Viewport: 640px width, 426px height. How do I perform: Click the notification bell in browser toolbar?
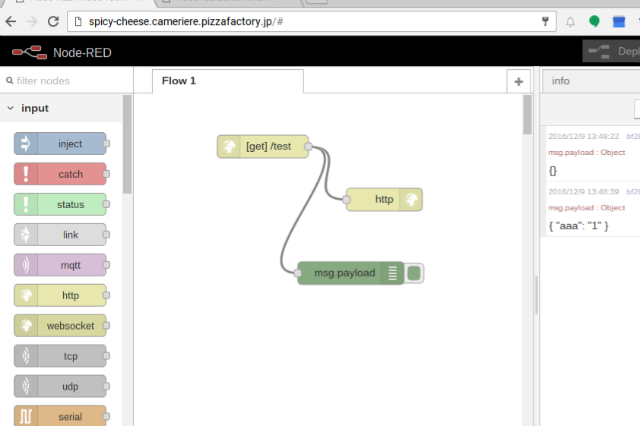pos(571,20)
